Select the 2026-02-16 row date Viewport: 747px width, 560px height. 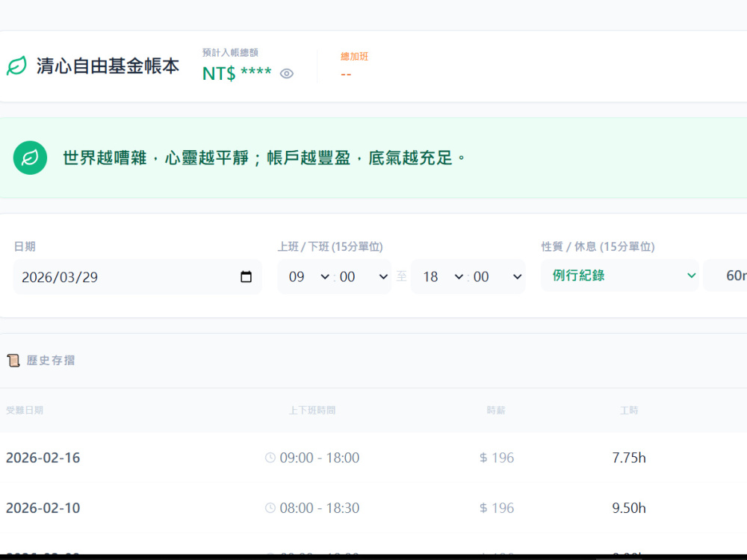tap(43, 458)
